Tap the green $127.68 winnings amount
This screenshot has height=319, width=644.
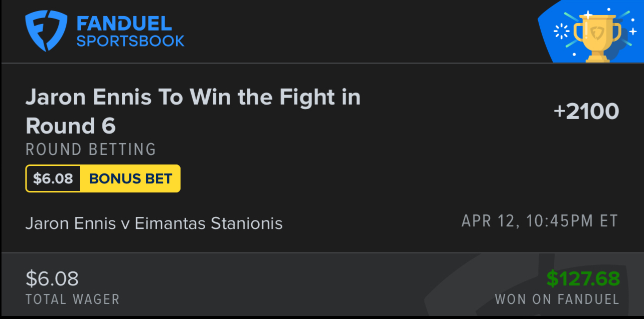point(583,278)
